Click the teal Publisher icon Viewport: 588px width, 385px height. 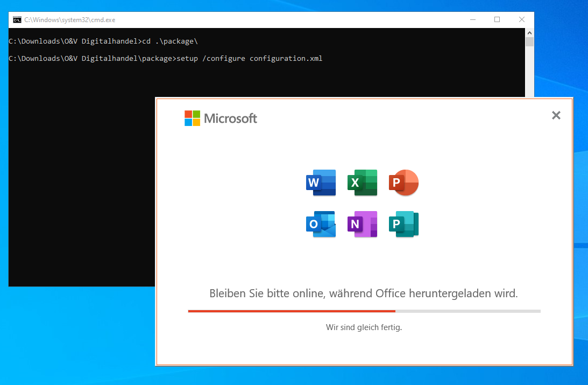[404, 224]
